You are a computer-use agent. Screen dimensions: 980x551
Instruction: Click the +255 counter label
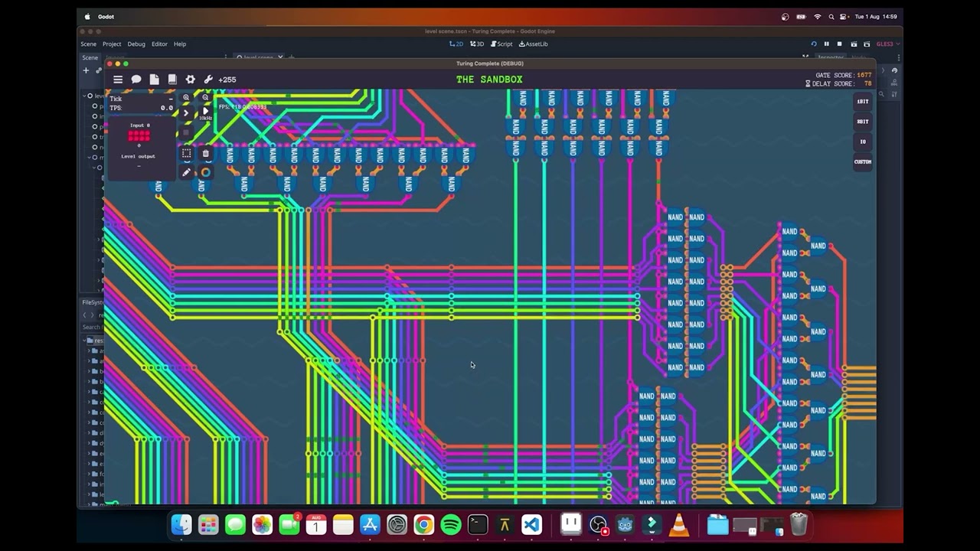point(227,80)
